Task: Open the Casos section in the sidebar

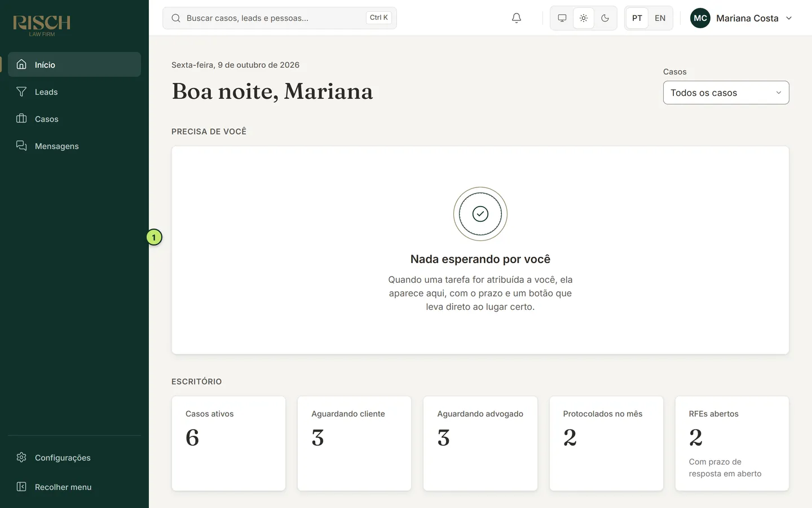Action: [74, 119]
